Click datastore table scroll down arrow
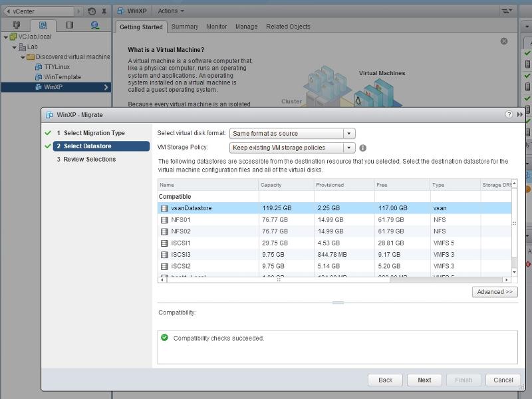 click(514, 273)
